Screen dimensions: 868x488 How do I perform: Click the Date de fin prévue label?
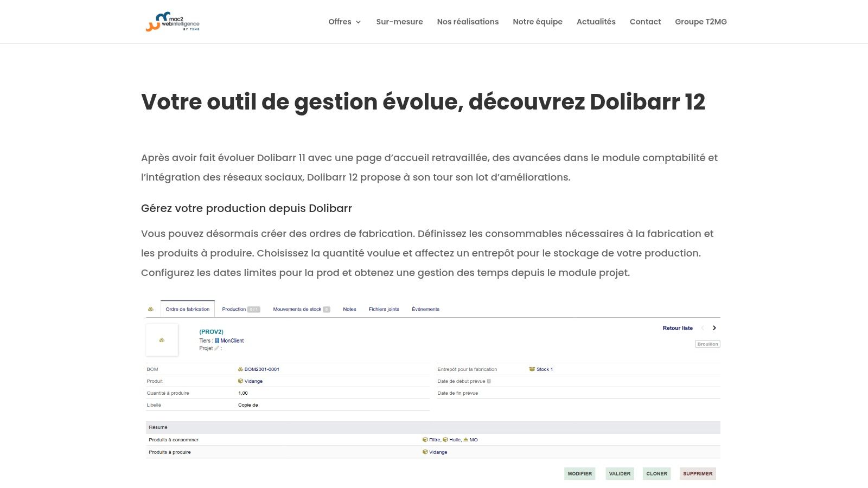pos(458,393)
